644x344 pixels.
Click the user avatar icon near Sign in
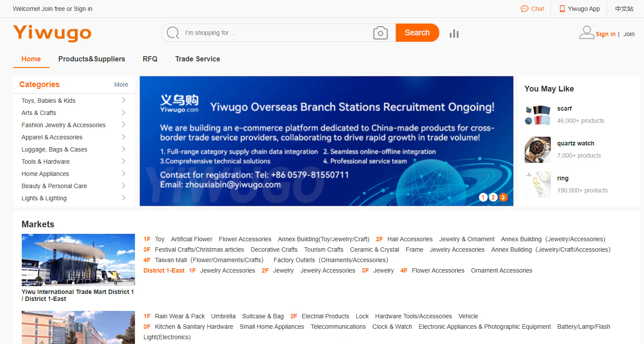click(587, 32)
